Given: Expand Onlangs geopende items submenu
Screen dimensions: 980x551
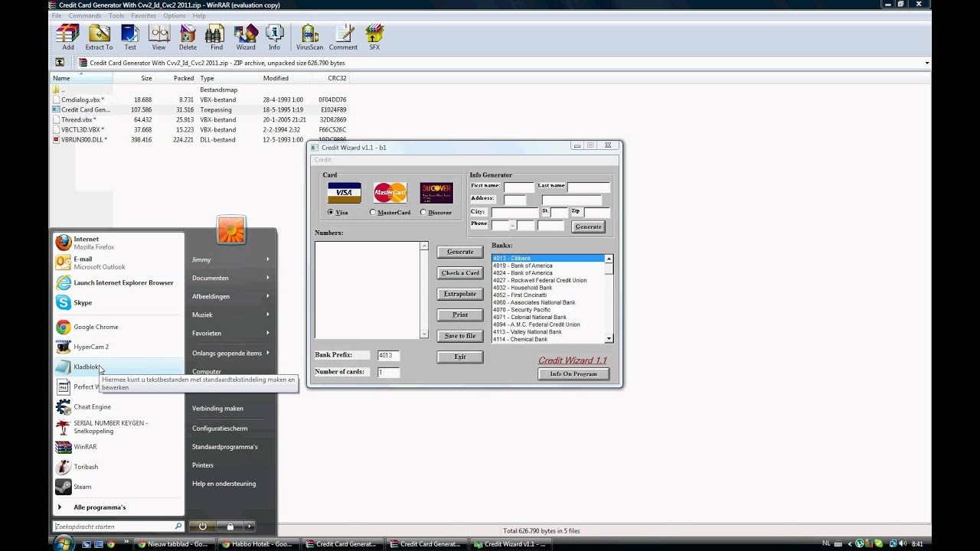Looking at the screenshot, I should (x=230, y=353).
